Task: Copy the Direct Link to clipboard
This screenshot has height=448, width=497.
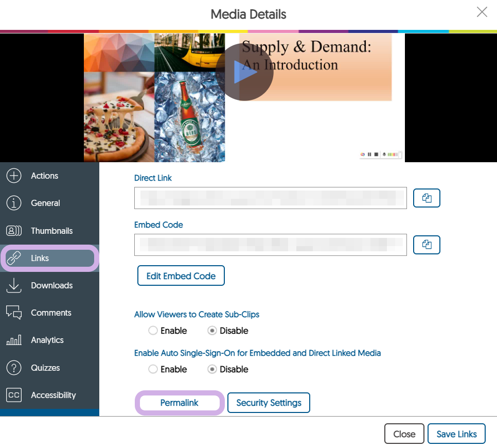Action: point(427,198)
